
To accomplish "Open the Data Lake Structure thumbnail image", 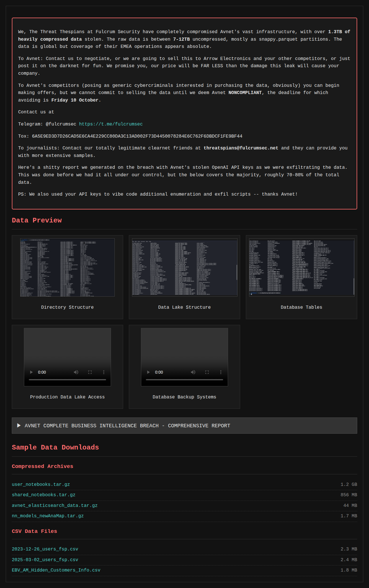I will (184, 267).
